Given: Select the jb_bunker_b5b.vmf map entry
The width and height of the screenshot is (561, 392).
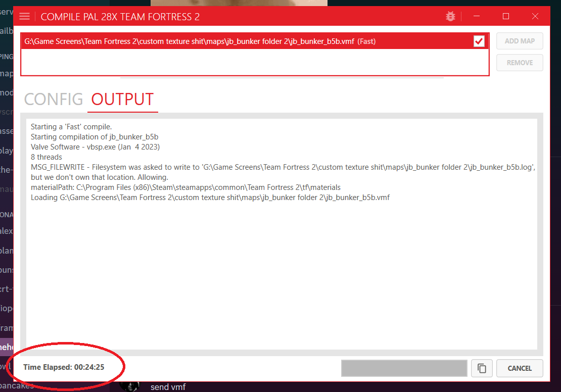Looking at the screenshot, I should (202, 41).
